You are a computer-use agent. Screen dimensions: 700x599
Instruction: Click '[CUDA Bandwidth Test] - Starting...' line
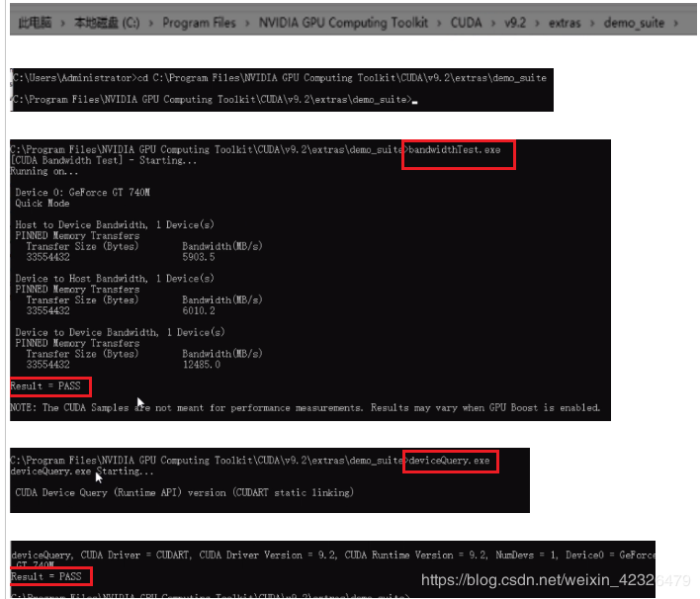[x=104, y=160]
